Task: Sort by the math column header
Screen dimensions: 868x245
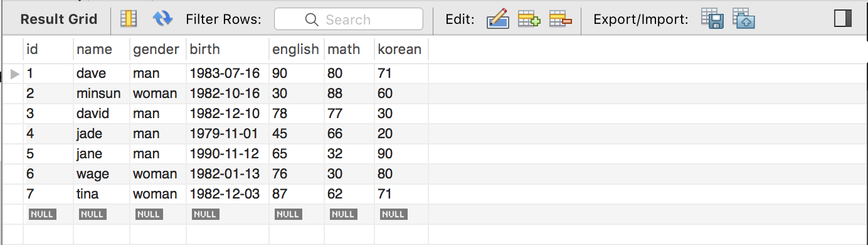Action: [x=349, y=49]
